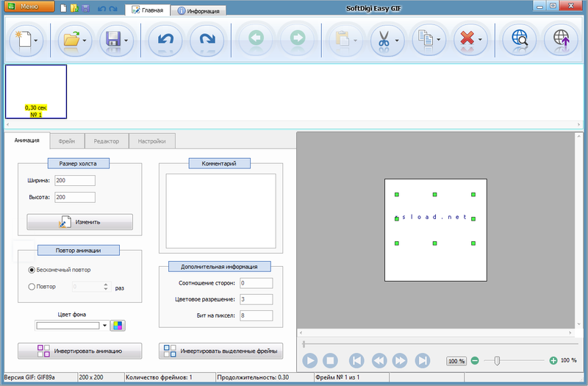
Task: Click the text object in canvas preview
Action: point(434,217)
